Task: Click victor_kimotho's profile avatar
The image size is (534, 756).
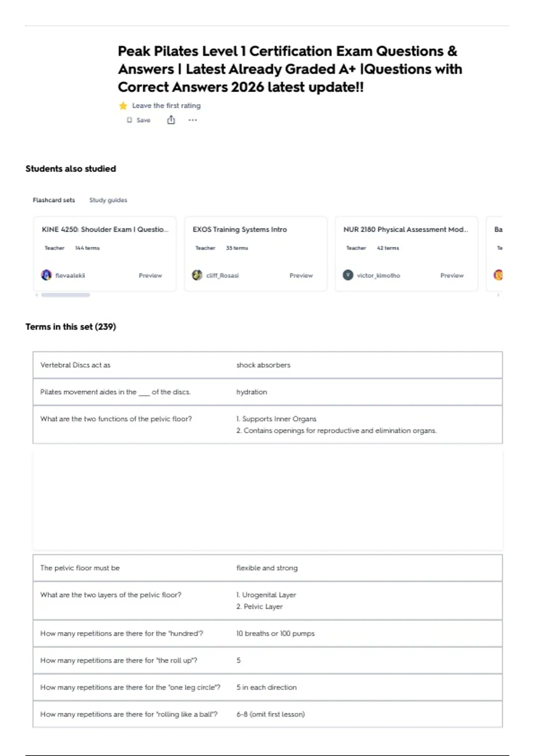Action: (348, 275)
